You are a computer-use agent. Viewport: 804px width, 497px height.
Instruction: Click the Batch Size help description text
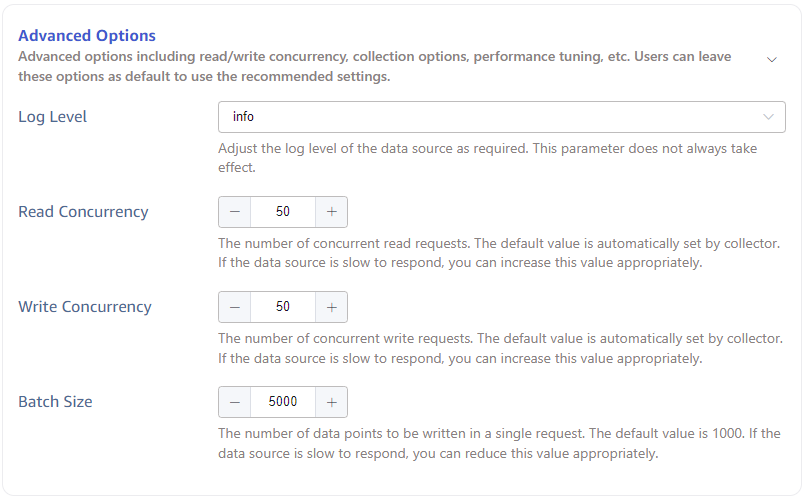499,443
